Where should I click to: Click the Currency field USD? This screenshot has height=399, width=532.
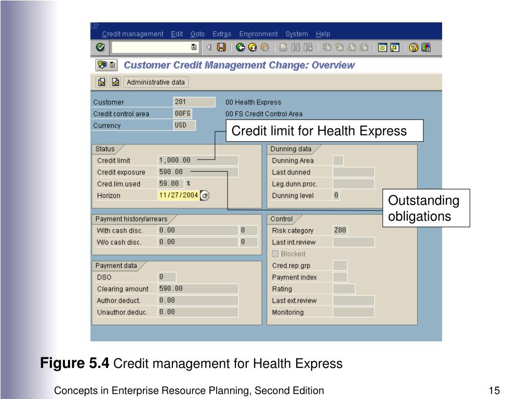click(184, 125)
